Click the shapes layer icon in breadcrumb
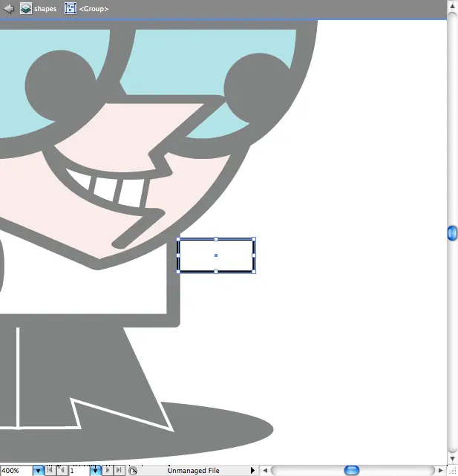Viewport: 458px width, 476px height. click(26, 8)
